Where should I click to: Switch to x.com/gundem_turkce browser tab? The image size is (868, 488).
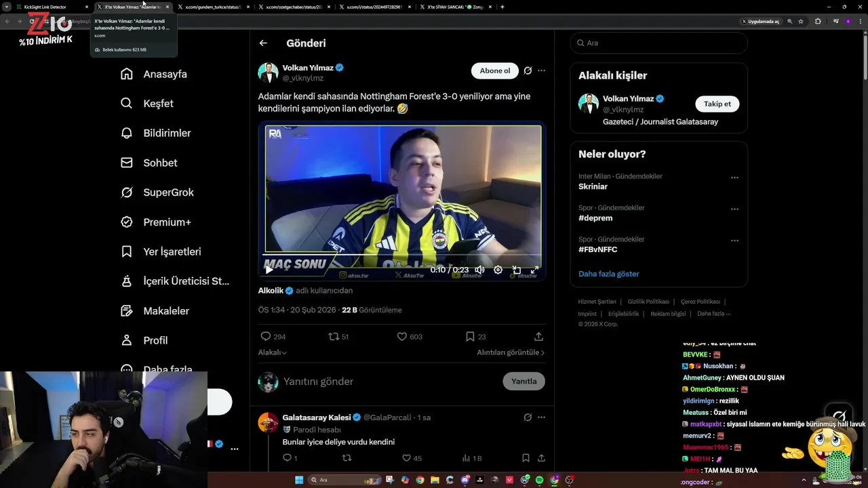pos(214,7)
